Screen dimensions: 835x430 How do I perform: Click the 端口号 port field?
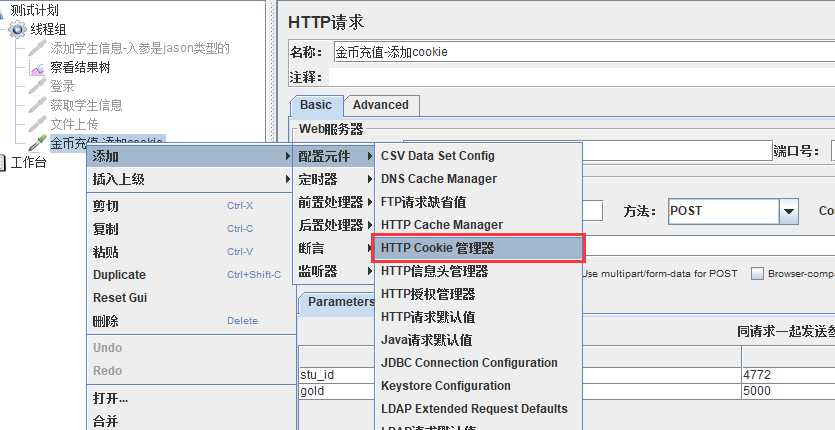tap(832, 151)
